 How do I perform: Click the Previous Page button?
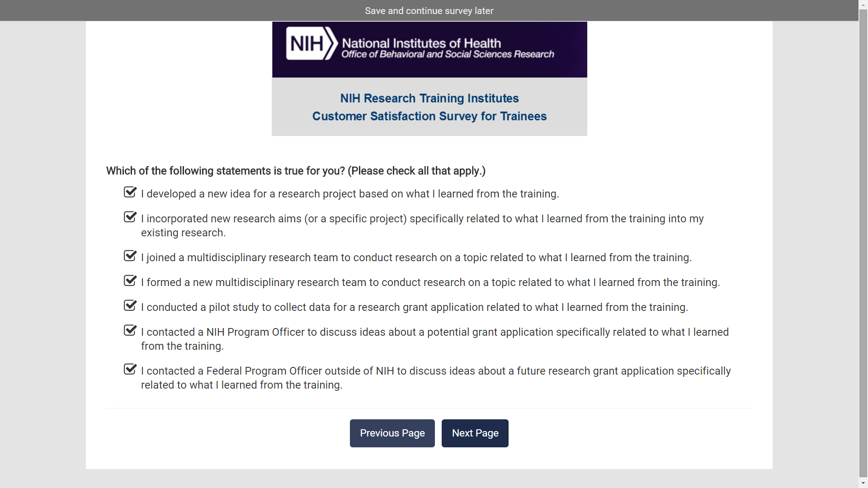point(392,433)
